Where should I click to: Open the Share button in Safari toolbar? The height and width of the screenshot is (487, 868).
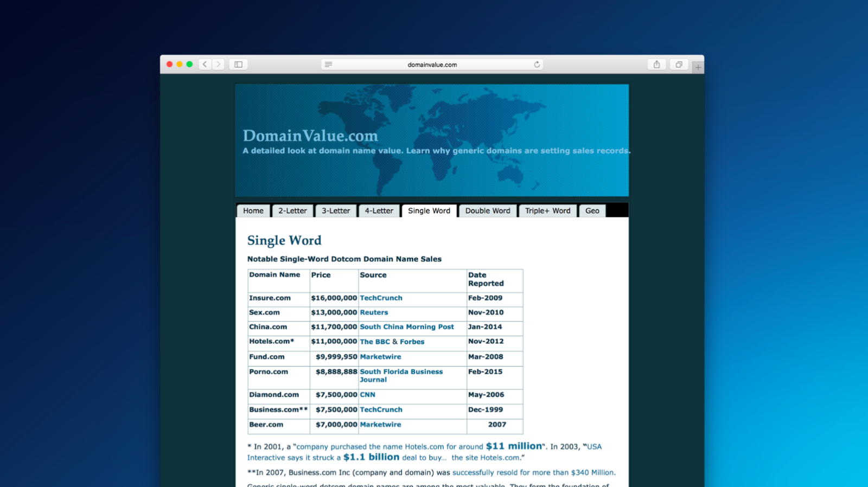click(656, 64)
